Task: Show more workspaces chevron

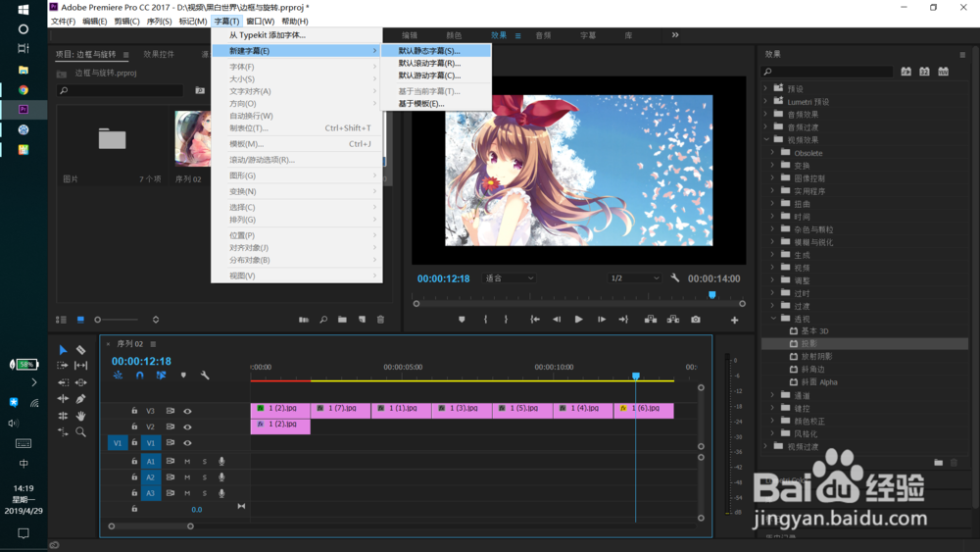Action: [675, 35]
